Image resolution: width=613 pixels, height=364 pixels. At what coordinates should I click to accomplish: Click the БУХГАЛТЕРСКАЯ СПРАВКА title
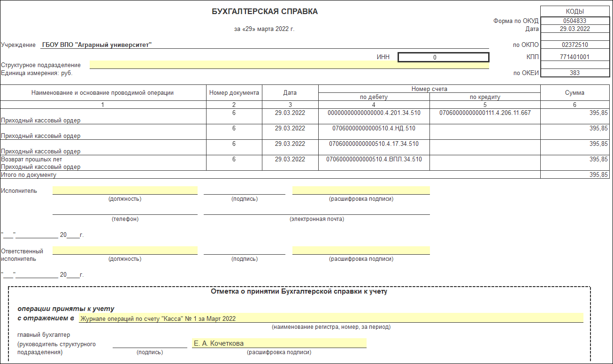click(265, 11)
